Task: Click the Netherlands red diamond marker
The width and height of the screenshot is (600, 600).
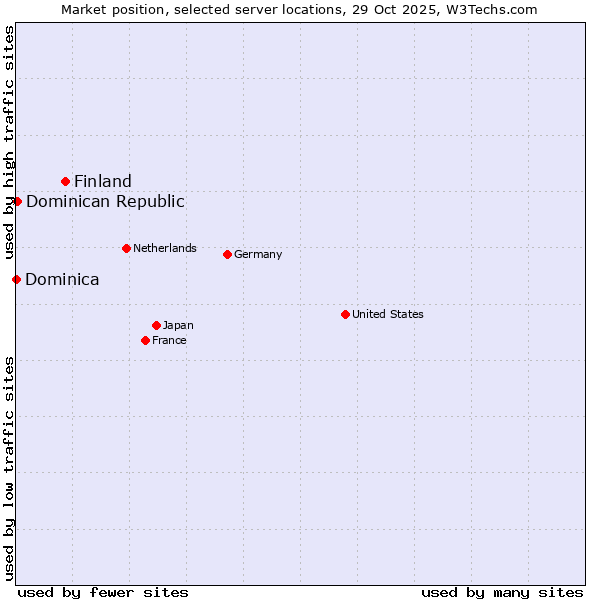Action: [x=126, y=248]
